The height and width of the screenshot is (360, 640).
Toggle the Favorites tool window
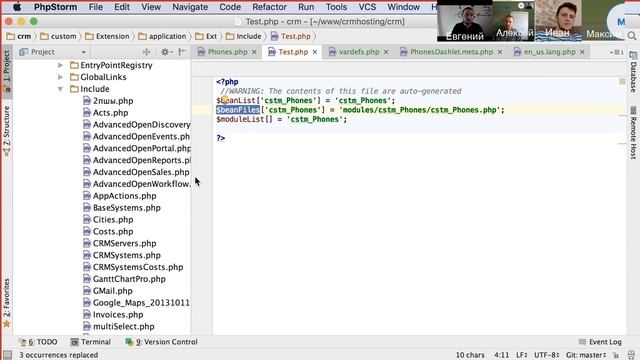pyautogui.click(x=7, y=303)
